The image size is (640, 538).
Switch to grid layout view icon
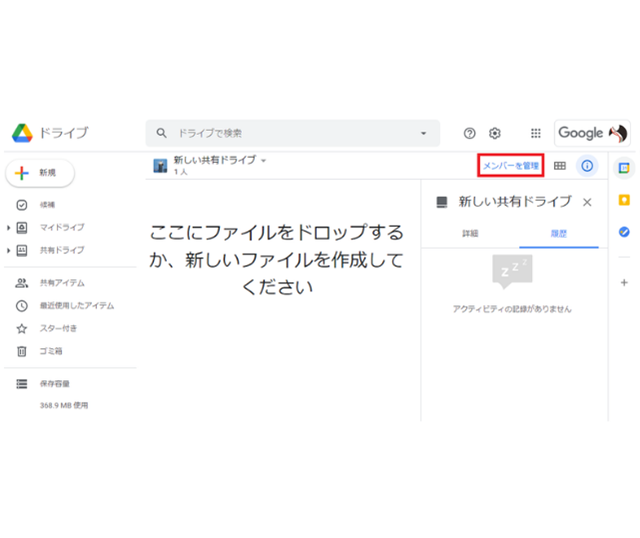tap(560, 166)
